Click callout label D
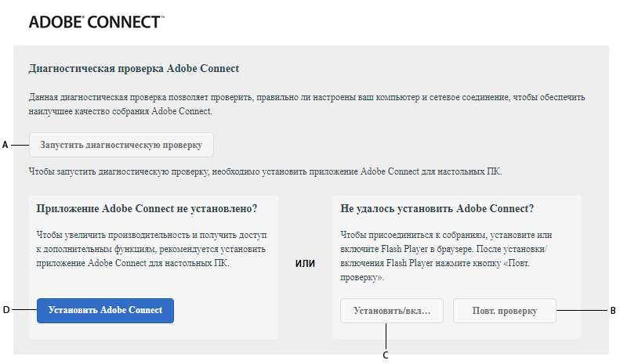620x364 pixels. pos(5,310)
